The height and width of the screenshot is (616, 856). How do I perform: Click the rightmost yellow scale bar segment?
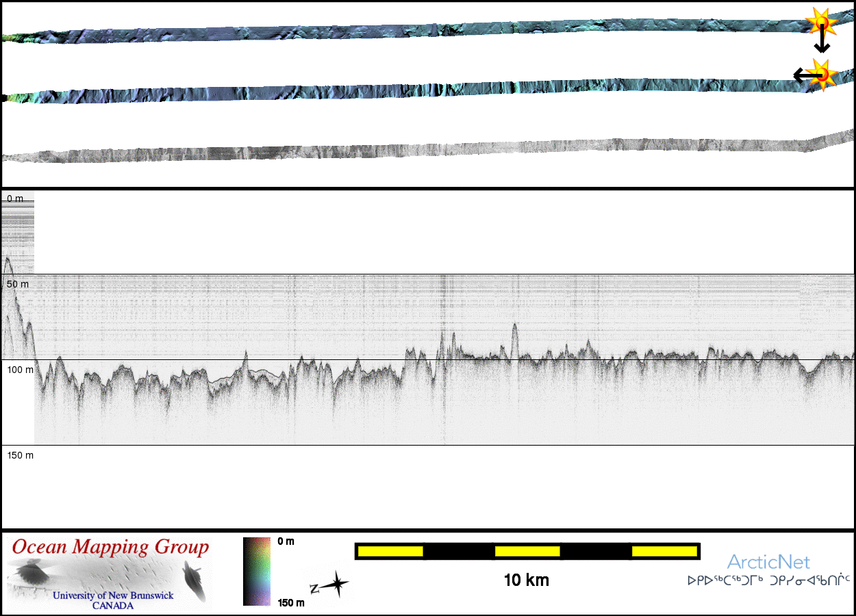click(x=664, y=551)
